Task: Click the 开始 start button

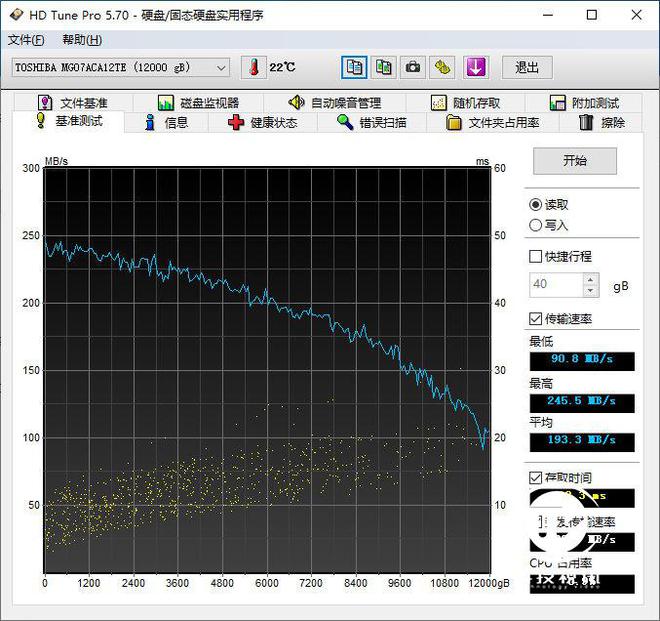Action: (x=575, y=160)
